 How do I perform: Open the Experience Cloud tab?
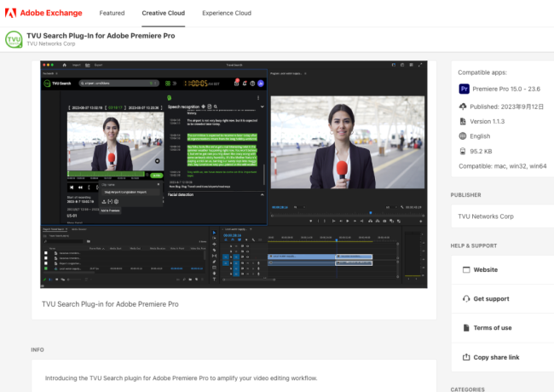pos(227,13)
